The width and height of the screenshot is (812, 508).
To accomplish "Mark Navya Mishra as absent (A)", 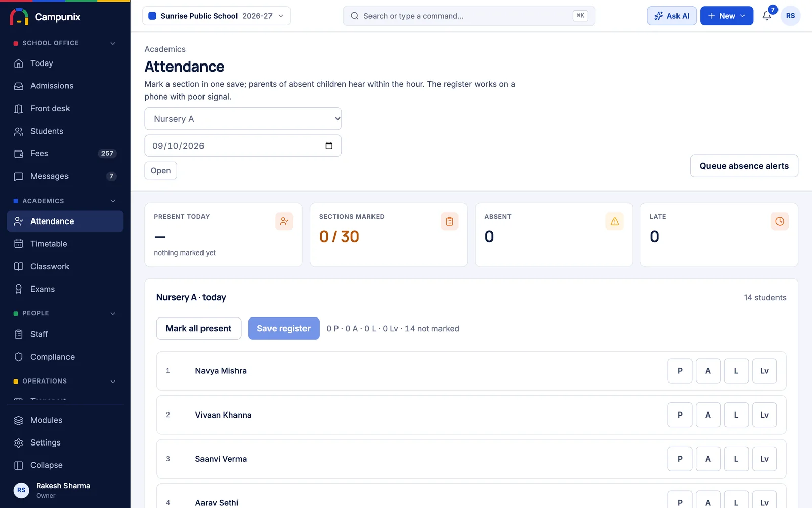I will click(708, 371).
